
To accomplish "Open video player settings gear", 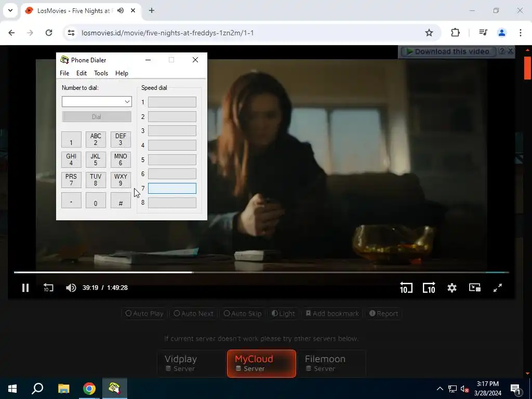I will (452, 288).
